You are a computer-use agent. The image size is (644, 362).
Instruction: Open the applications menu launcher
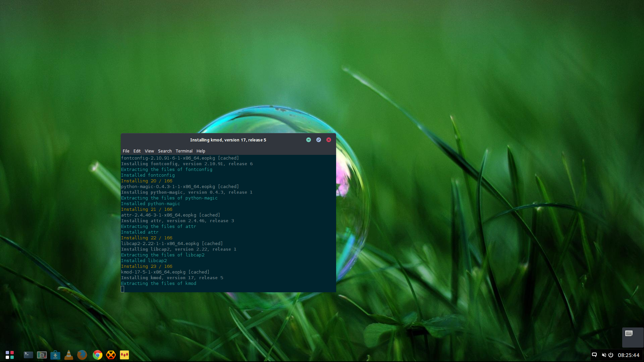(10, 355)
